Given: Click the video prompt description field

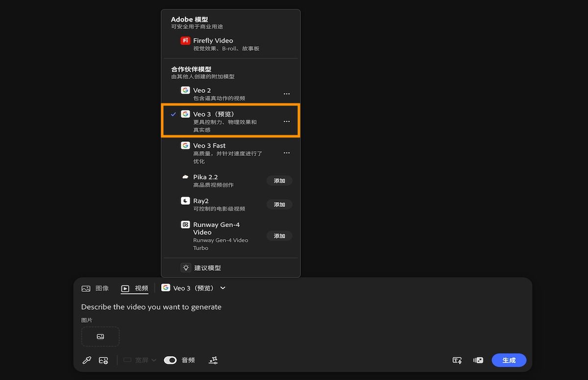Looking at the screenshot, I should (x=151, y=307).
